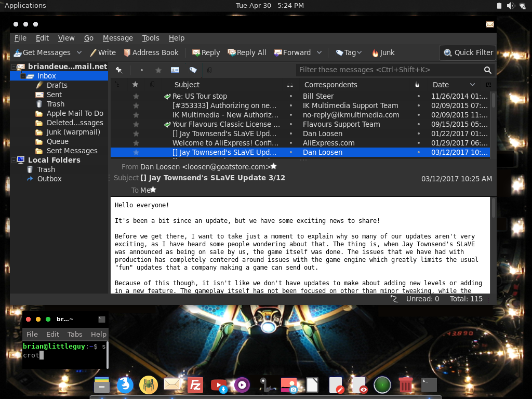This screenshot has width=532, height=399.
Task: Open the mail envelope app in dock
Action: point(172,384)
